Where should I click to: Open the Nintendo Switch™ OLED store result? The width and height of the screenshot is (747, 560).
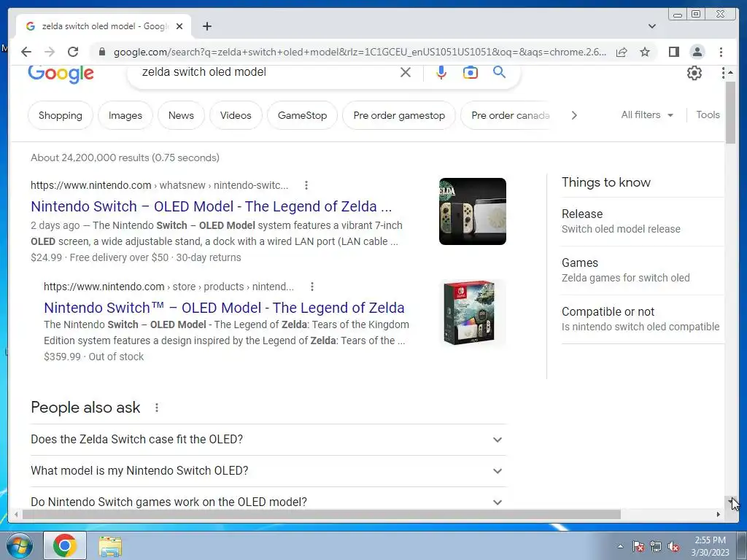coord(224,308)
